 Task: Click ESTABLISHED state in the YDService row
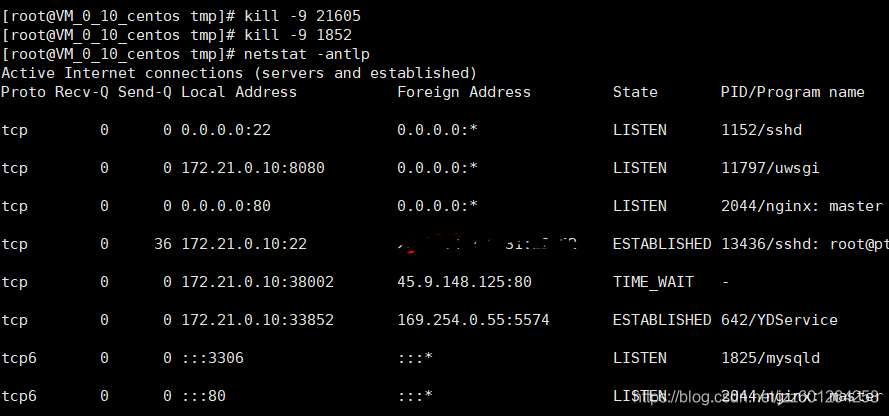point(662,320)
